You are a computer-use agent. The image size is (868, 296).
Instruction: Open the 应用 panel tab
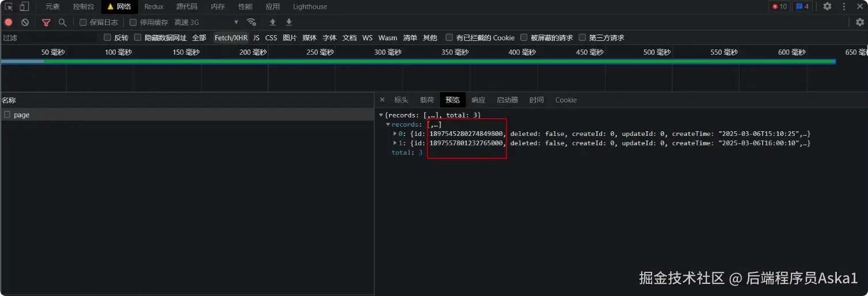tap(273, 6)
